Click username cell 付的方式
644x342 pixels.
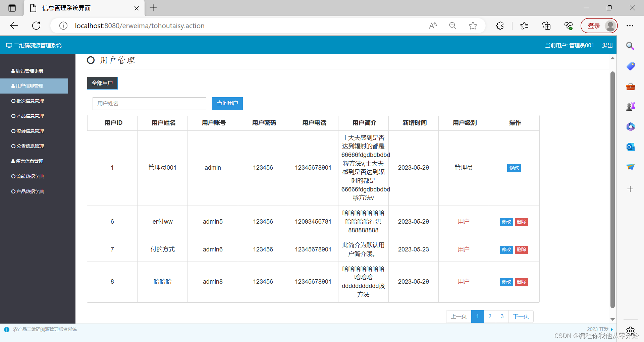click(x=163, y=250)
